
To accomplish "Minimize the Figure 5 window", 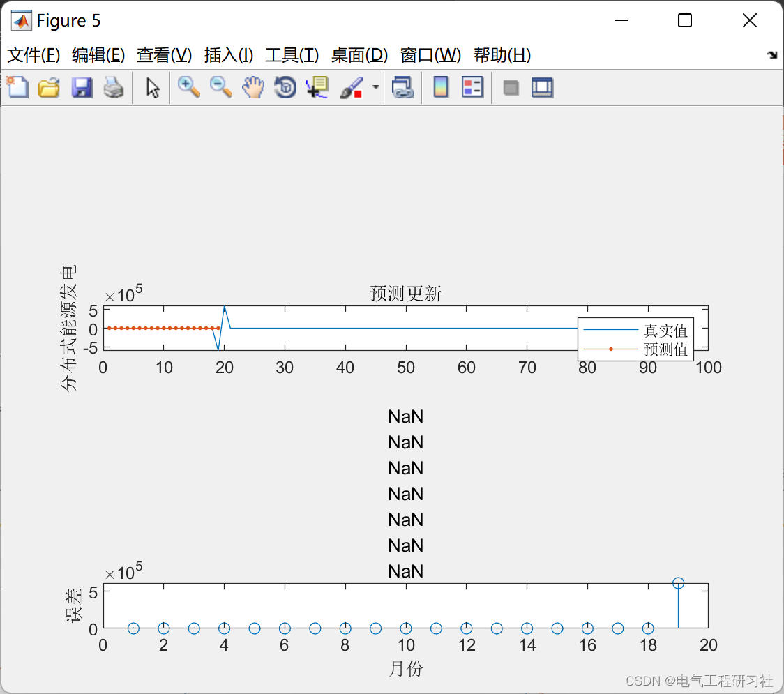I will point(621,20).
